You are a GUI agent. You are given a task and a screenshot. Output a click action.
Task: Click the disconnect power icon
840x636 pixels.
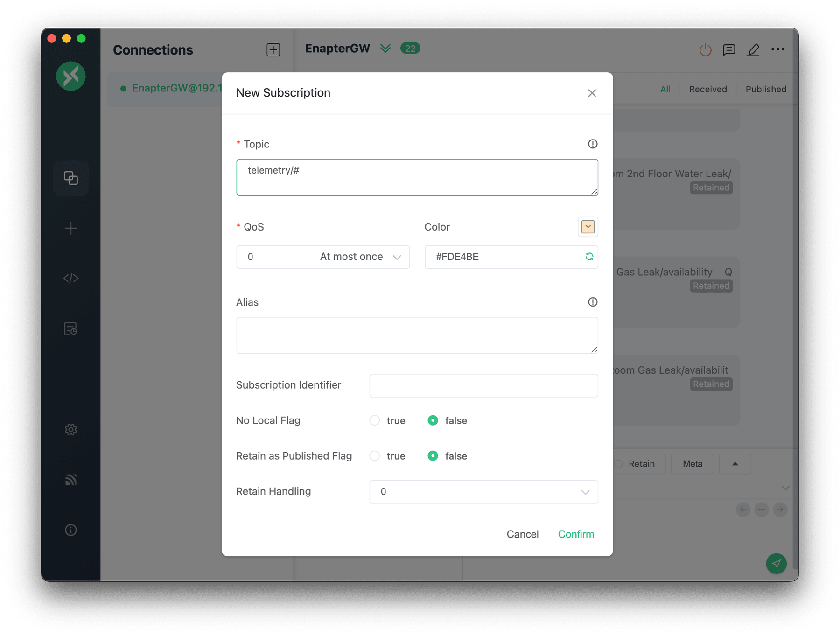coord(705,49)
